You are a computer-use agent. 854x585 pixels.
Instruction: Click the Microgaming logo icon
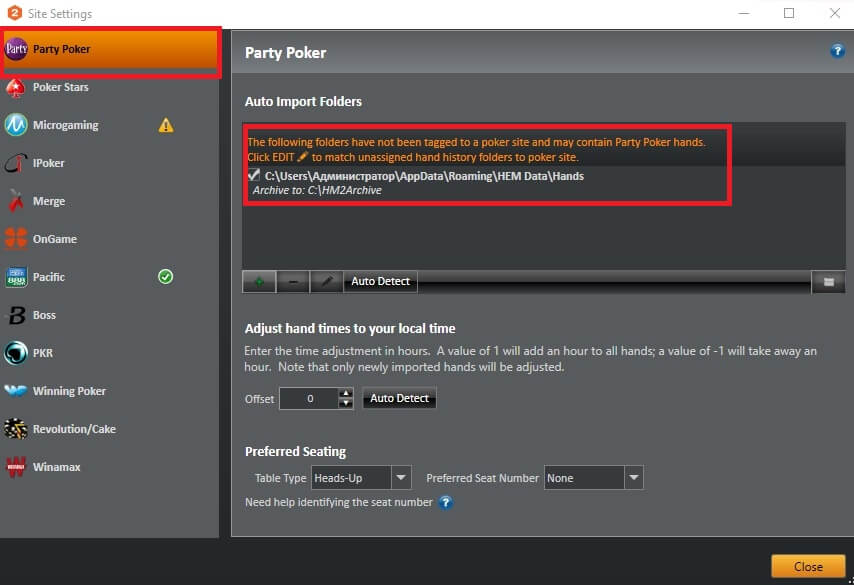tap(16, 125)
